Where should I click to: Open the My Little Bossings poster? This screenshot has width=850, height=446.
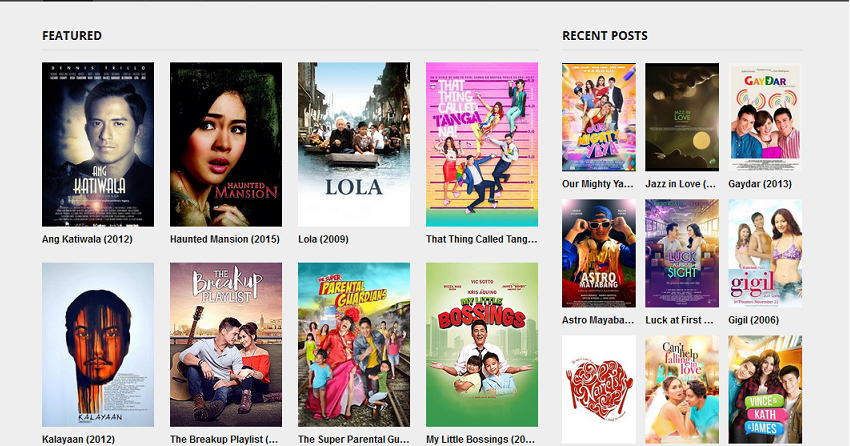[482, 345]
